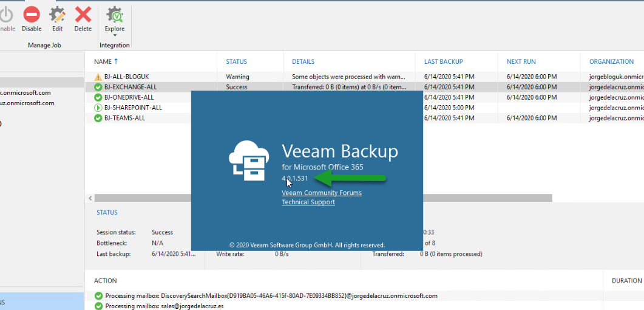Viewport: 644px width, 310px height.
Task: Select the BJ-EXCHANGE-ALL job
Action: click(130, 87)
